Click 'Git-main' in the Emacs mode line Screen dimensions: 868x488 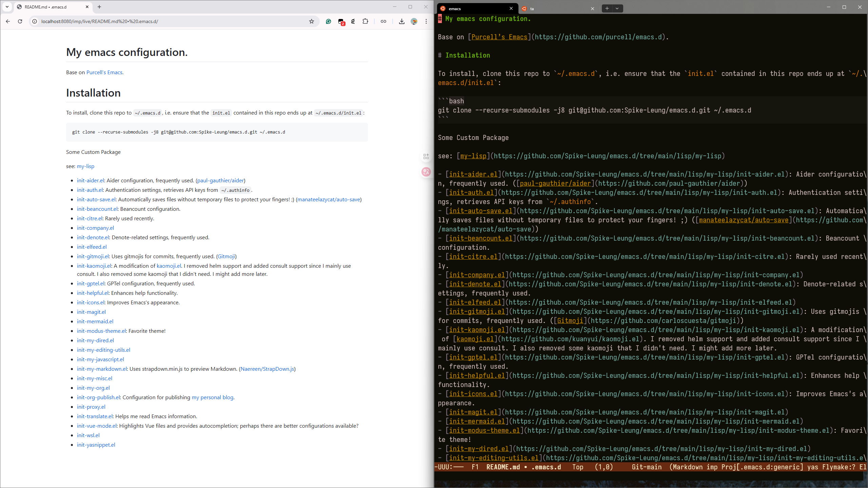point(647,467)
